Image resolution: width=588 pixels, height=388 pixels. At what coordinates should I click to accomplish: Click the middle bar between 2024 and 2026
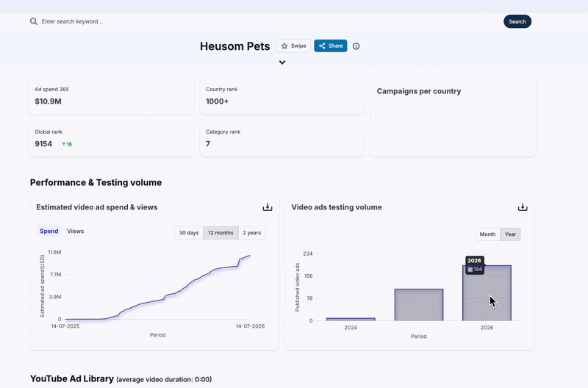coord(419,305)
